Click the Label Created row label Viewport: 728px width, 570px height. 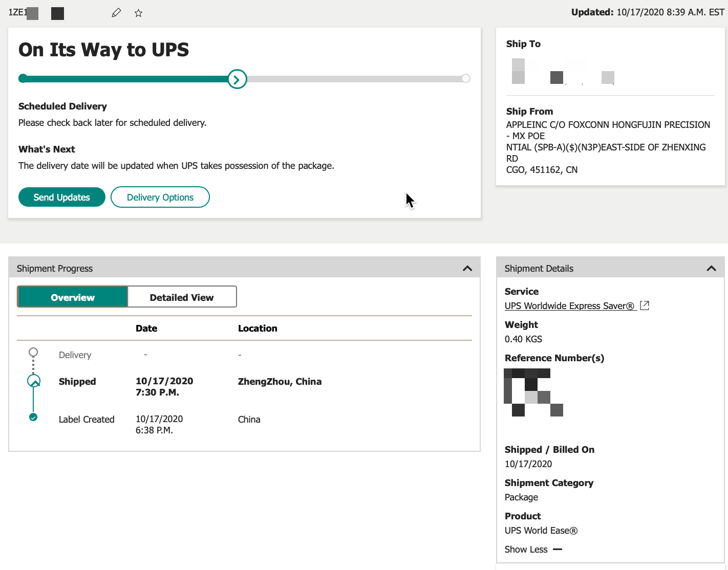[87, 419]
